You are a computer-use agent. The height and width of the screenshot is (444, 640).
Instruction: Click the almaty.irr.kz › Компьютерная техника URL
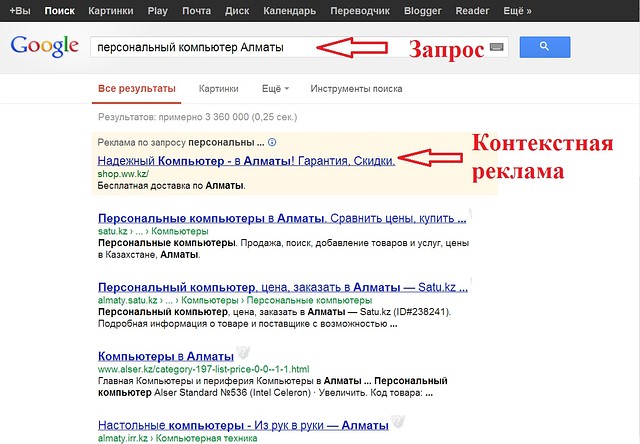(178, 438)
